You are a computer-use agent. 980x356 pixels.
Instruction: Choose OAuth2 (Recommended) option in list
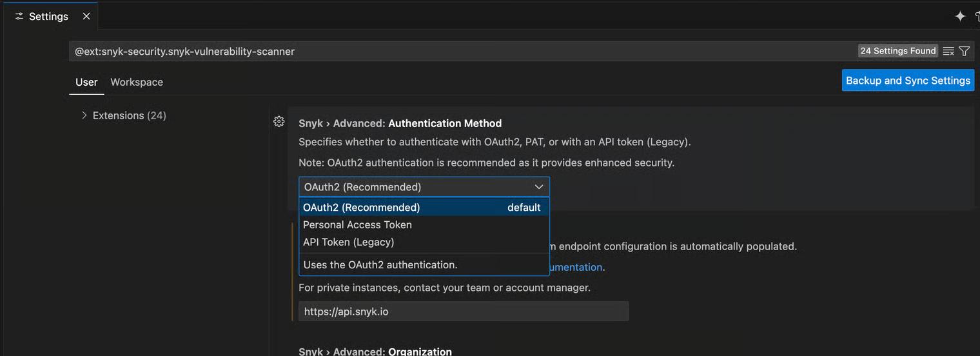pyautogui.click(x=424, y=207)
